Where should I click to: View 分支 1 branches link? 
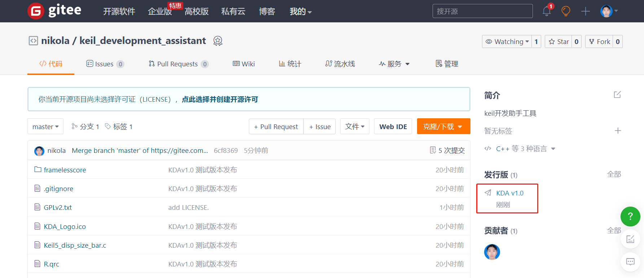85,127
